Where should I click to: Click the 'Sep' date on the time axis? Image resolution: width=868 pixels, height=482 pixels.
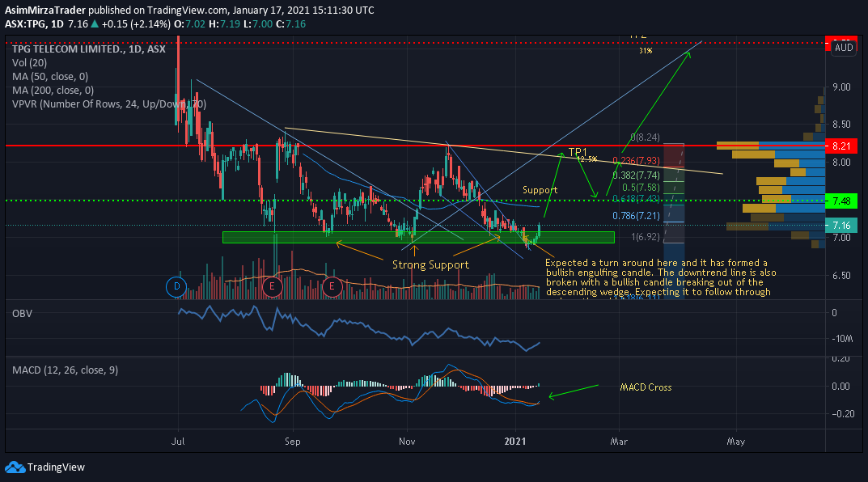(x=292, y=442)
